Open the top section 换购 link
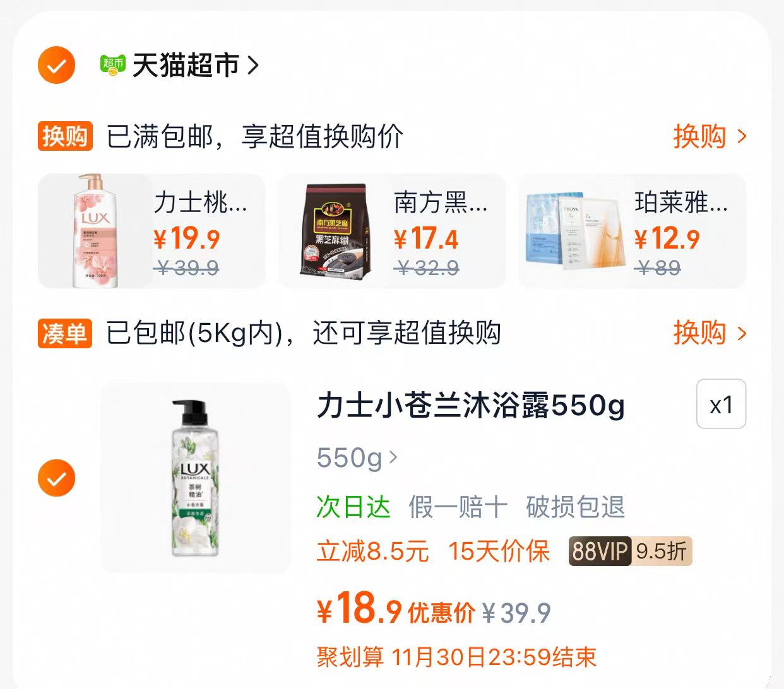The image size is (784, 689). click(701, 136)
